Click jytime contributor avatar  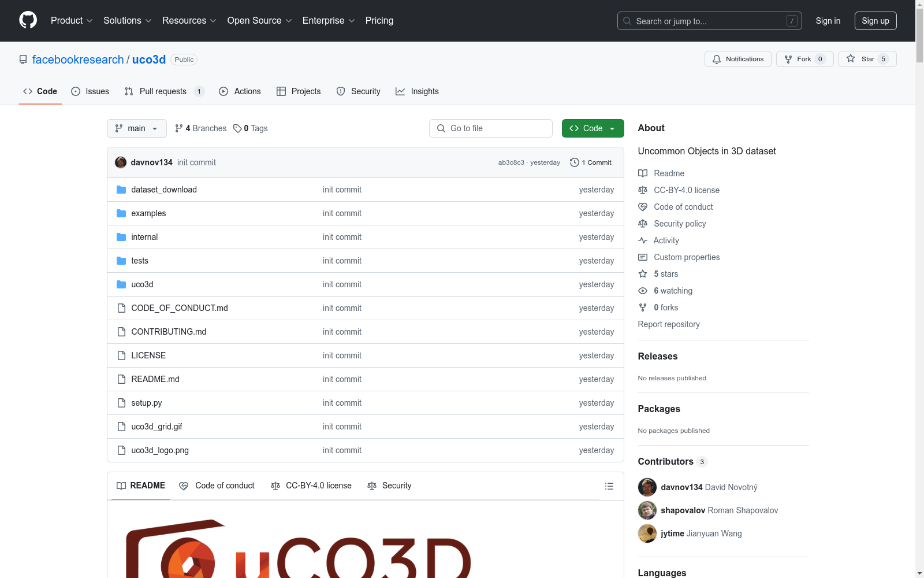pos(647,533)
